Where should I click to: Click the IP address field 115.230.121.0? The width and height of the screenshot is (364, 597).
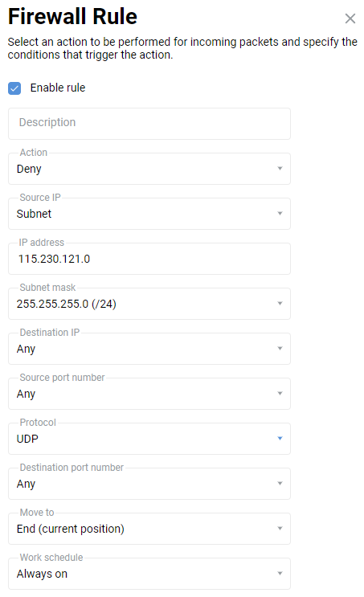pos(149,259)
